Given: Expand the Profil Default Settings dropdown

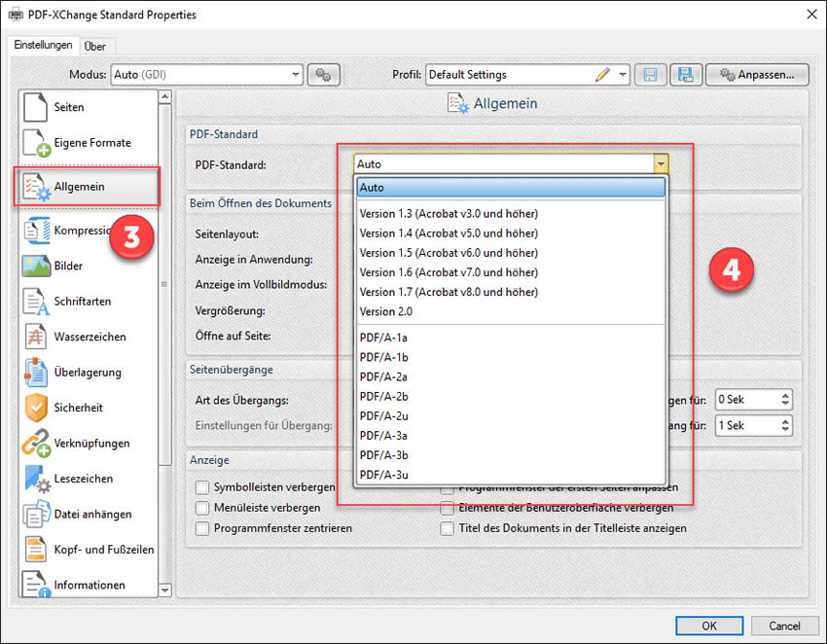Looking at the screenshot, I should pos(623,75).
